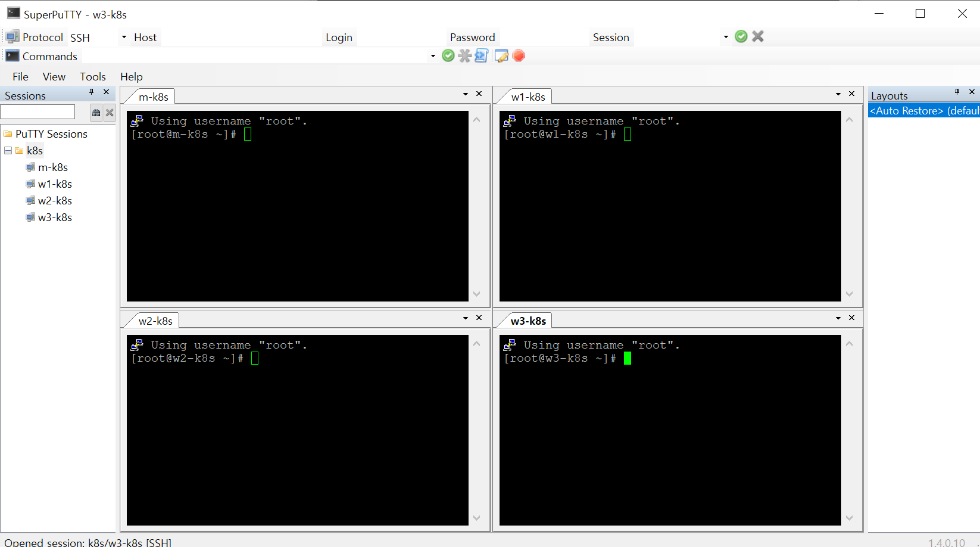Click scroll down arrow in w1-k8s terminal
Image resolution: width=980 pixels, height=547 pixels.
point(850,294)
